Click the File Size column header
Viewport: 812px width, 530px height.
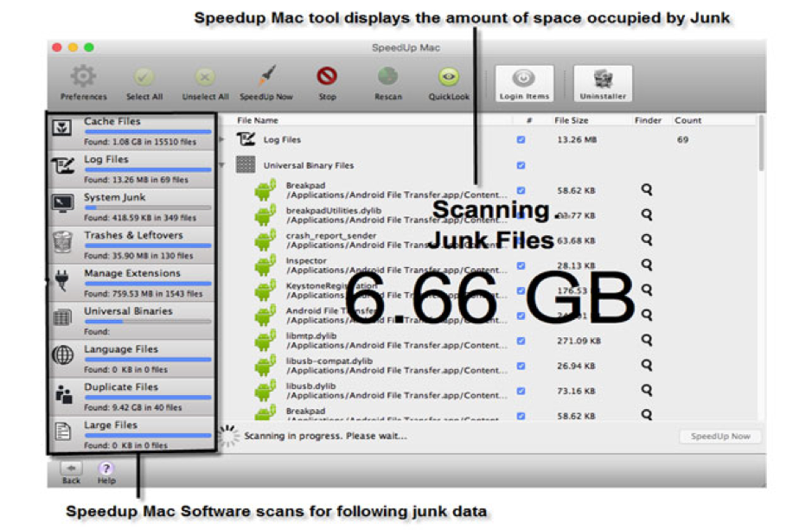click(571, 121)
